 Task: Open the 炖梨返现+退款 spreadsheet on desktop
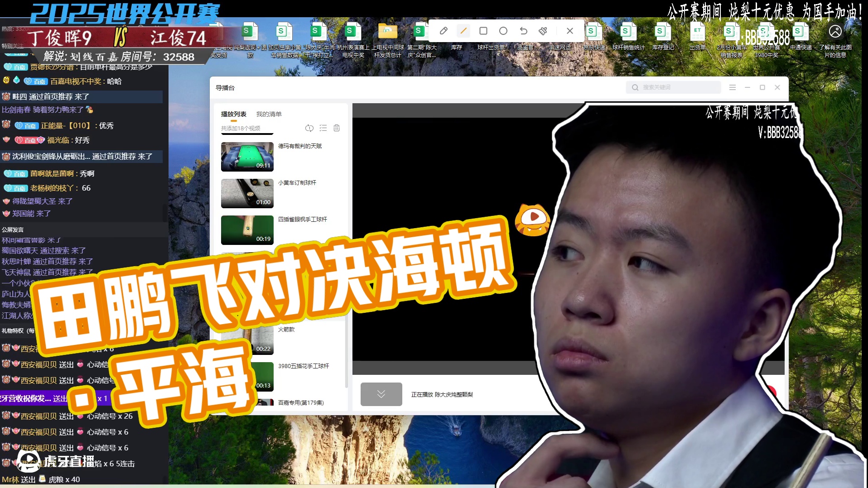(250, 40)
